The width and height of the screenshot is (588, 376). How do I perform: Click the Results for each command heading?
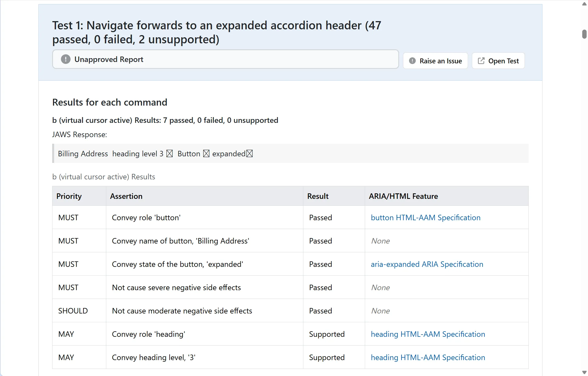[110, 102]
